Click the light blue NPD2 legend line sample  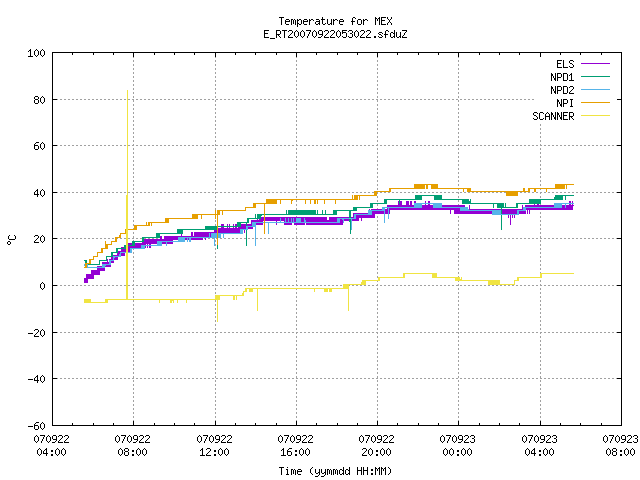point(595,89)
